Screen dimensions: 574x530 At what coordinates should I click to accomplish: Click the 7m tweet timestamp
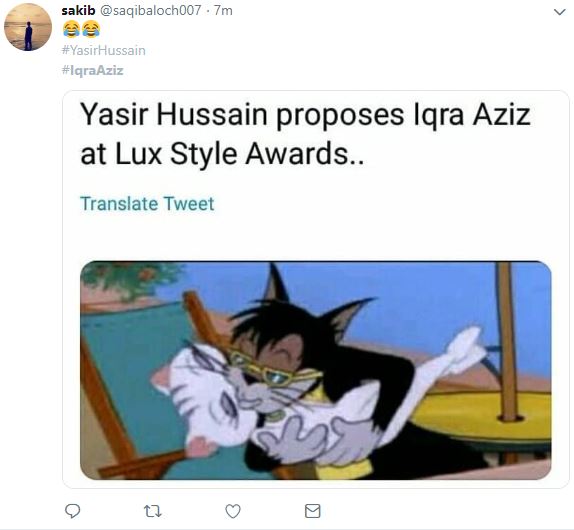[223, 11]
